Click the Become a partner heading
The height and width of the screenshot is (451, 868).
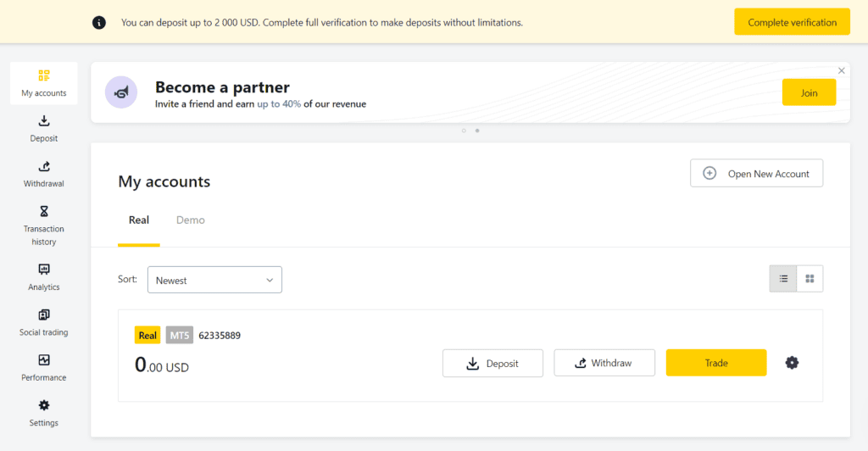pos(222,86)
